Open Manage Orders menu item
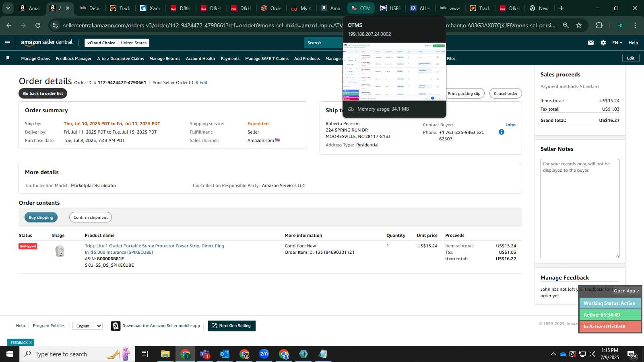Screen dimensions: 644x362 click(36, 58)
